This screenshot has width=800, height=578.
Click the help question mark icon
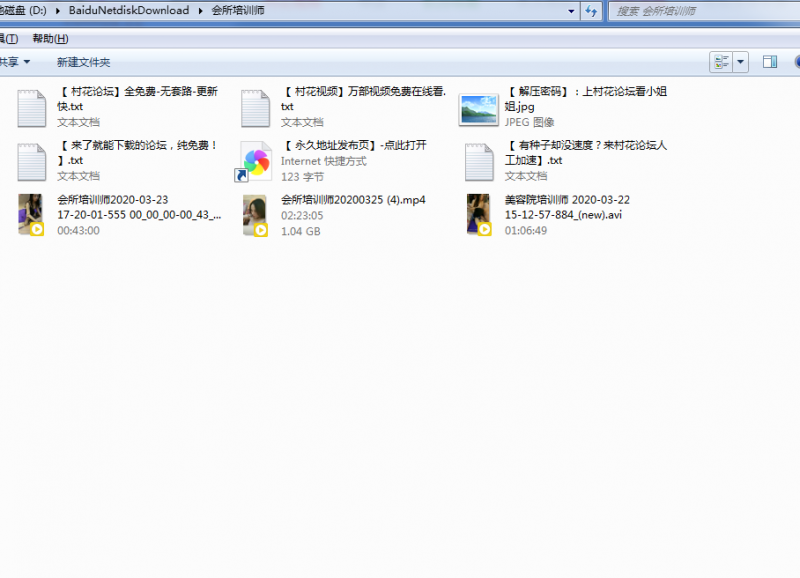[x=798, y=62]
